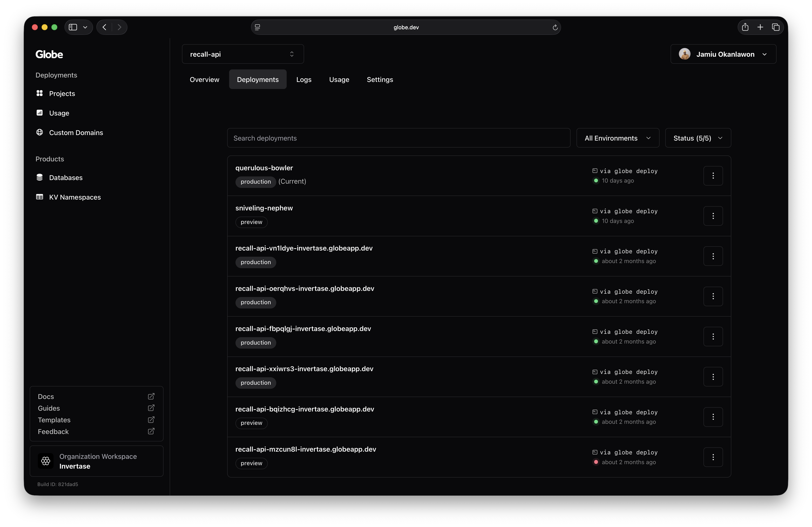
Task: Open the Invertase organization workspace switcher
Action: (97, 461)
